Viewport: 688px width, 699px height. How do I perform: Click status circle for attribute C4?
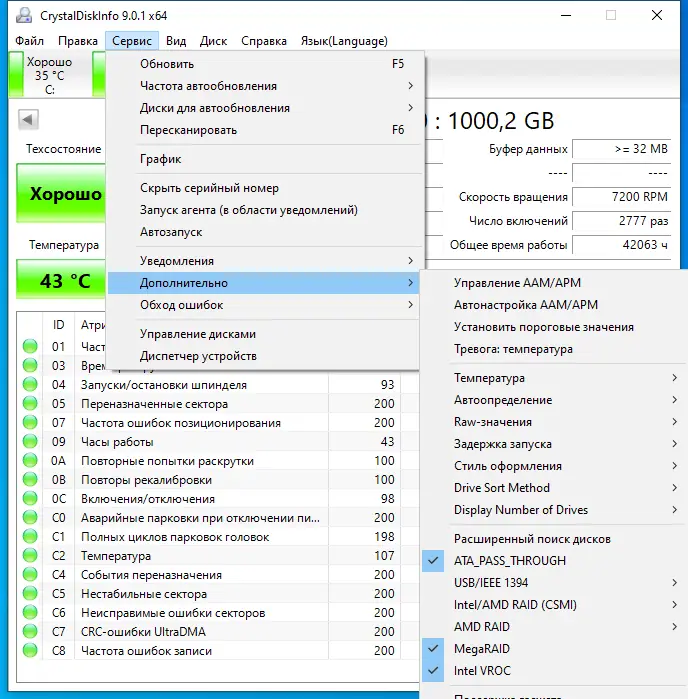click(x=30, y=575)
